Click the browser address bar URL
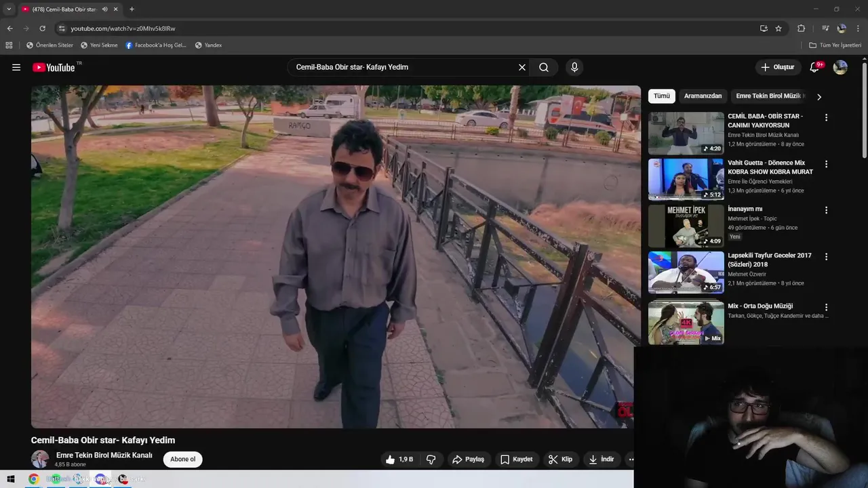 123,28
